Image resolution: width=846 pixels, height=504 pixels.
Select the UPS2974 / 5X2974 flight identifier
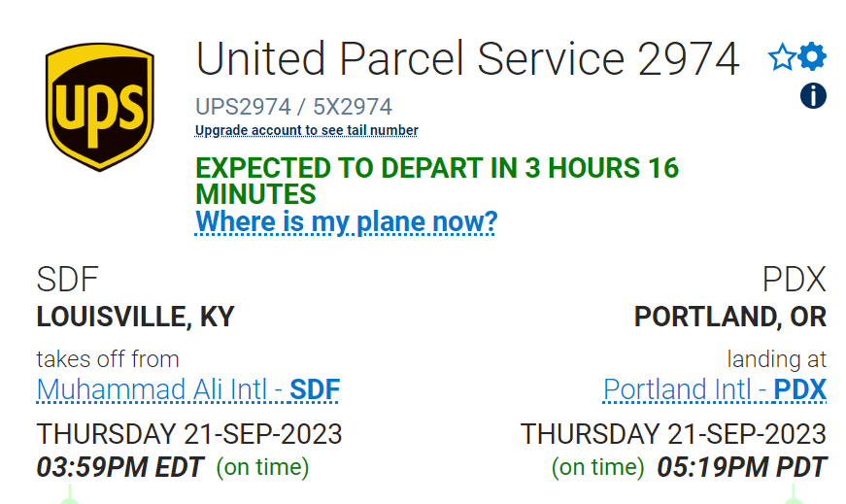[x=293, y=107]
